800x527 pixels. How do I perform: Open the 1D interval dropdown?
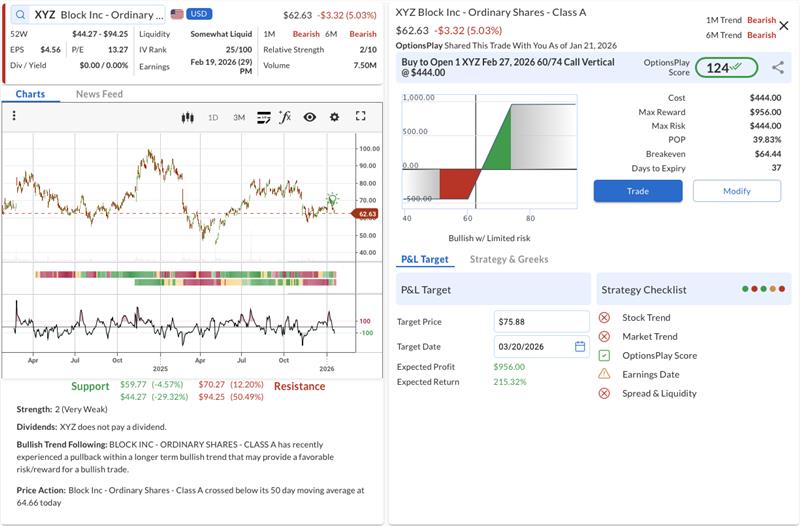(x=213, y=117)
